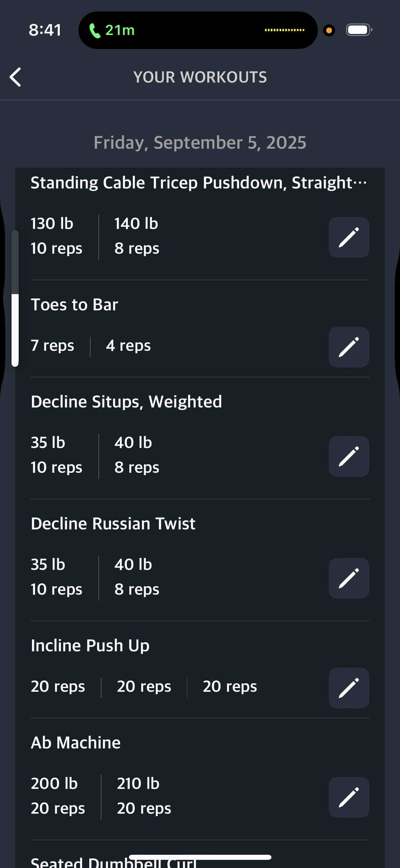This screenshot has width=400, height=868.
Task: Tap the battery icon in the status bar
Action: tap(359, 30)
